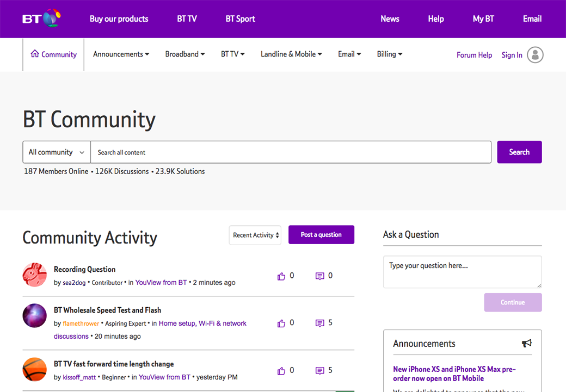Open the Billing menu
Screen dimensions: 566x392
coord(390,54)
